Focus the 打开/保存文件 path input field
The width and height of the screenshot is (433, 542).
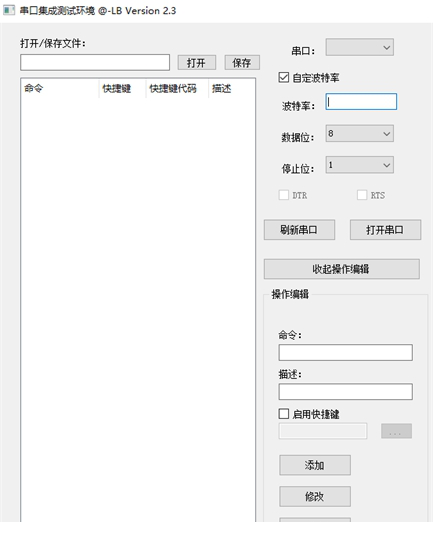coord(95,62)
